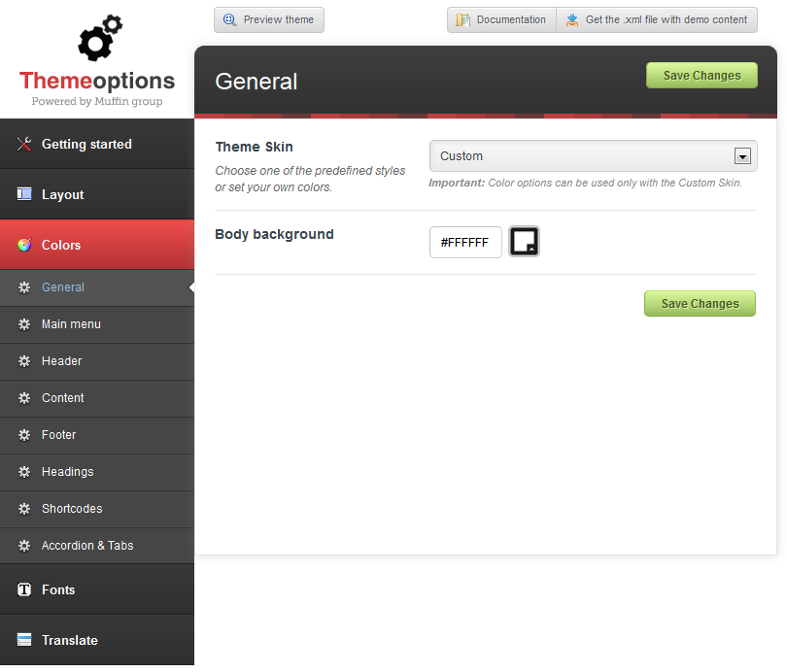The height and width of the screenshot is (672, 787).
Task: Click the Themeoptions gears logo
Action: (98, 41)
